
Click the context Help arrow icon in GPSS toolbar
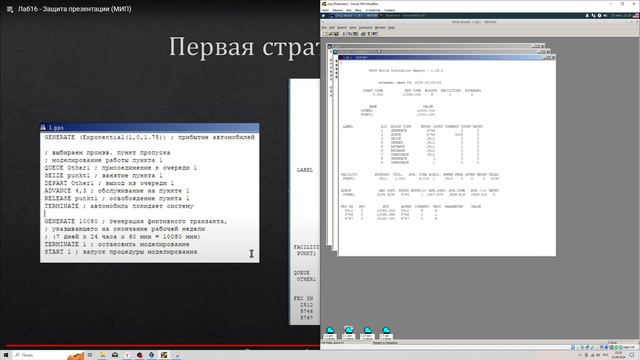click(x=375, y=34)
